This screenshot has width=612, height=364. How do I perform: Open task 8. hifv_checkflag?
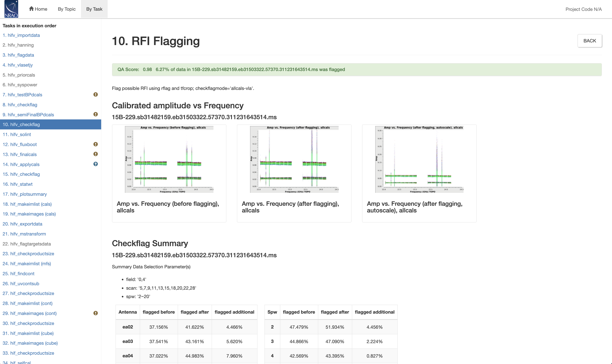click(x=20, y=105)
